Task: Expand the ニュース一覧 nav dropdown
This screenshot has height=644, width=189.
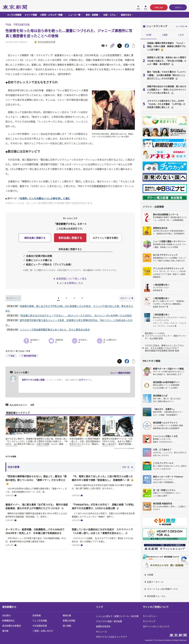Action: tap(75, 15)
